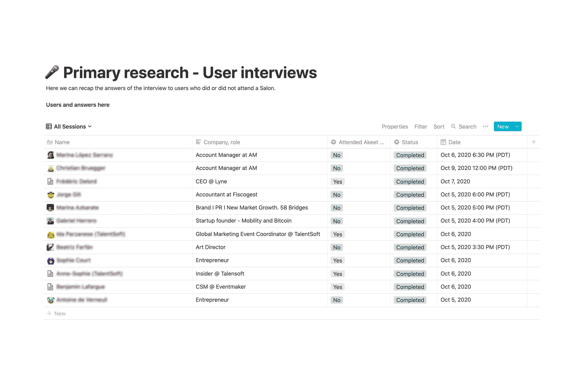588x388 pixels.
Task: Click the avatar icon of the Art Director row
Action: 50,247
